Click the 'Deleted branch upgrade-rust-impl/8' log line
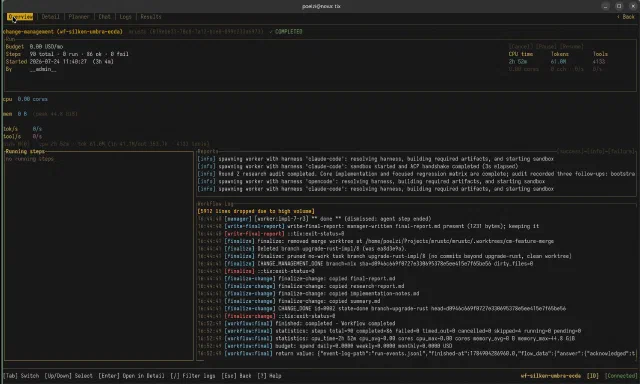 302,249
